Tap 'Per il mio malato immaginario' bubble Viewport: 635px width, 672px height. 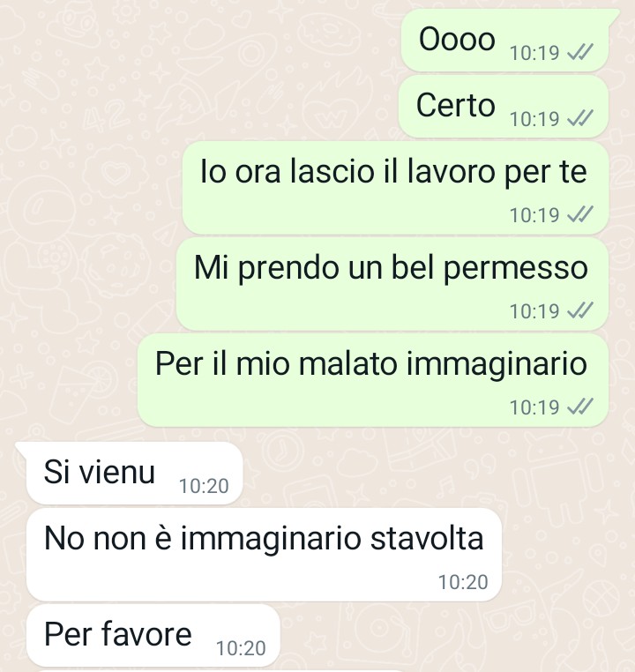(x=373, y=380)
